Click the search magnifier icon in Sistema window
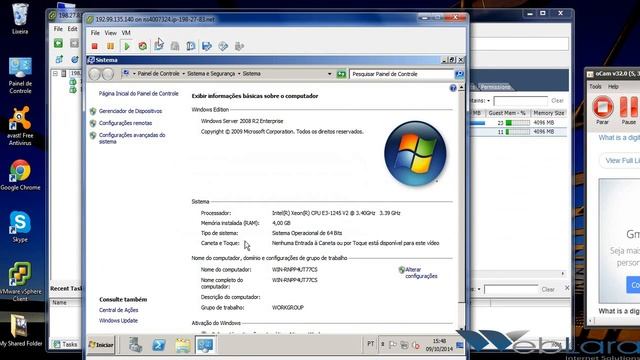This screenshot has height=360, width=640. pos(459,74)
